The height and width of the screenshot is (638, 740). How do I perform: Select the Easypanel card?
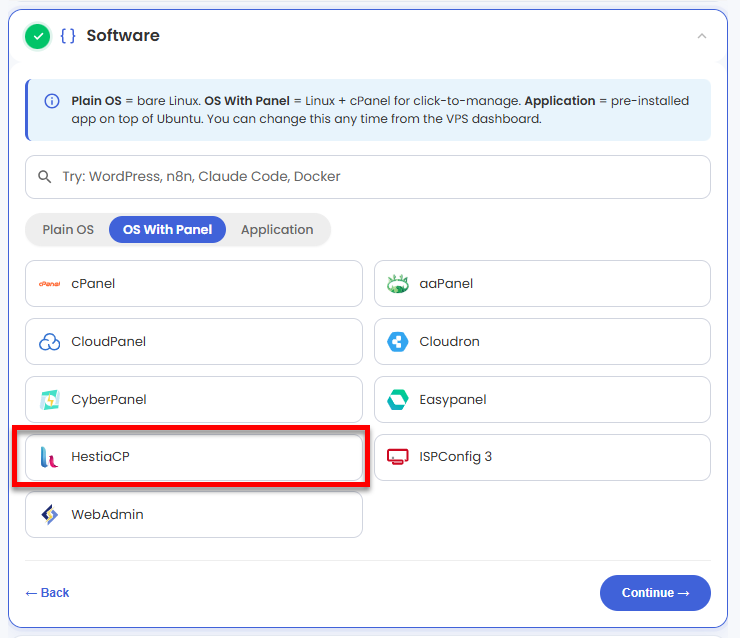pos(542,400)
